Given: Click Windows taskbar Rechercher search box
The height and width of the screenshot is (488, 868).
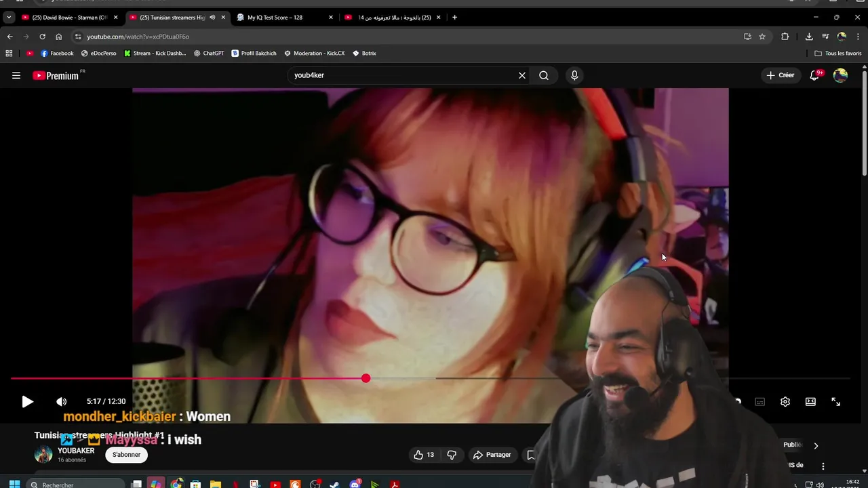Looking at the screenshot, I should pos(76,485).
